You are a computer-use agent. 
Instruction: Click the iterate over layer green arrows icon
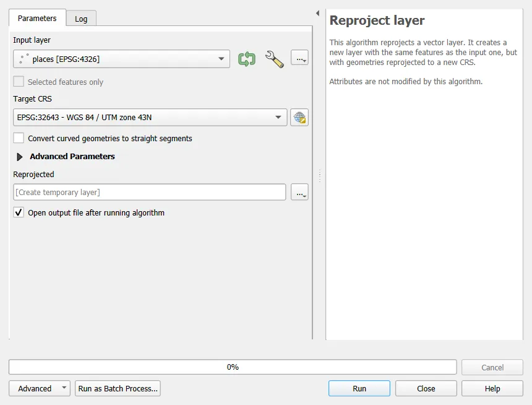click(x=247, y=59)
